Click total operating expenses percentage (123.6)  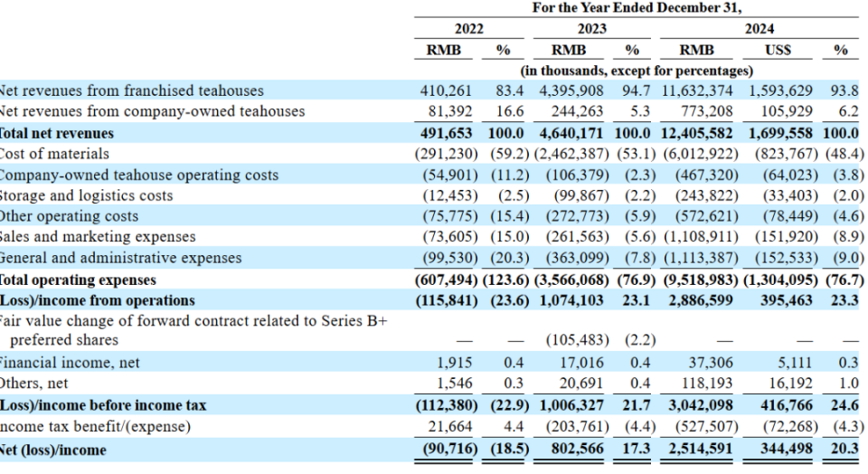(x=506, y=280)
